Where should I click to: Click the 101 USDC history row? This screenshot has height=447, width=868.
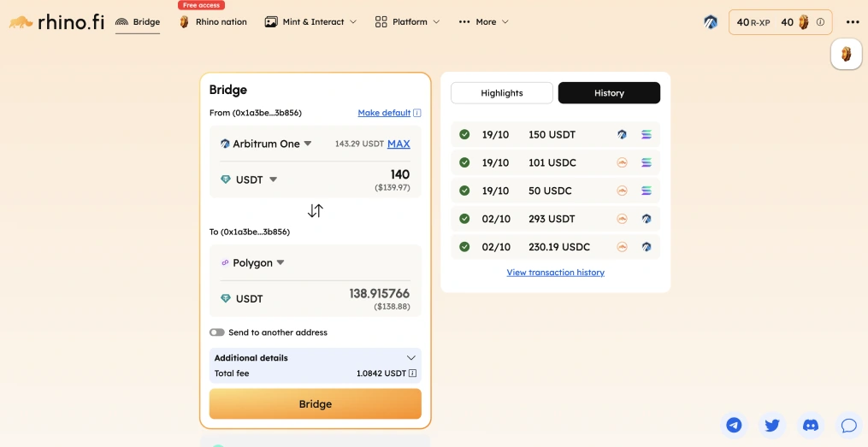pyautogui.click(x=555, y=162)
